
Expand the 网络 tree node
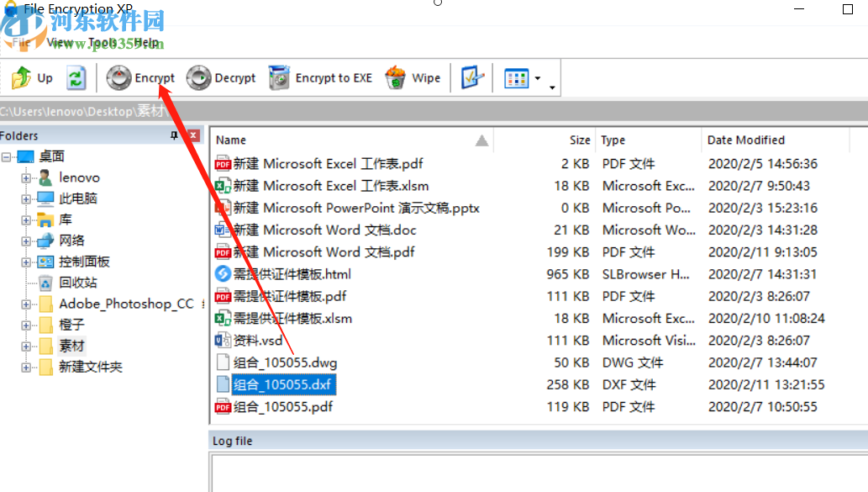(x=26, y=241)
